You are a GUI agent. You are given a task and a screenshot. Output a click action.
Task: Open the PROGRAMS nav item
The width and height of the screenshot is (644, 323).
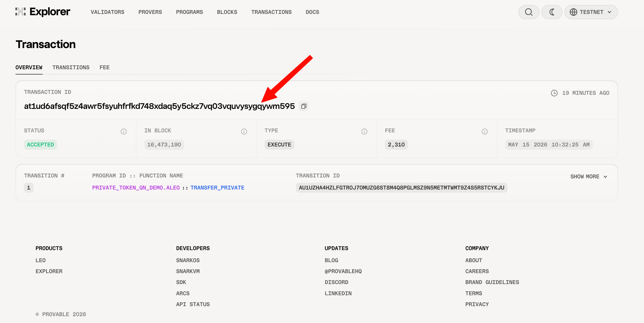189,12
